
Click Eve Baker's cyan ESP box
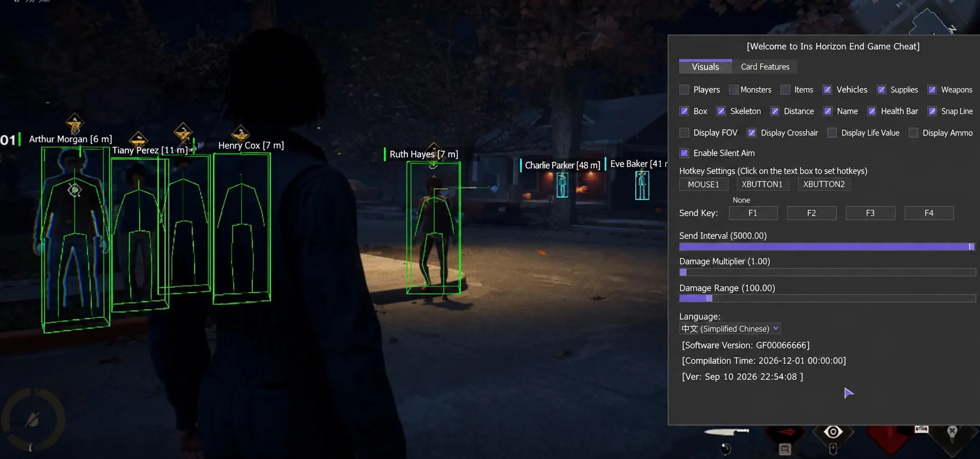[642, 185]
